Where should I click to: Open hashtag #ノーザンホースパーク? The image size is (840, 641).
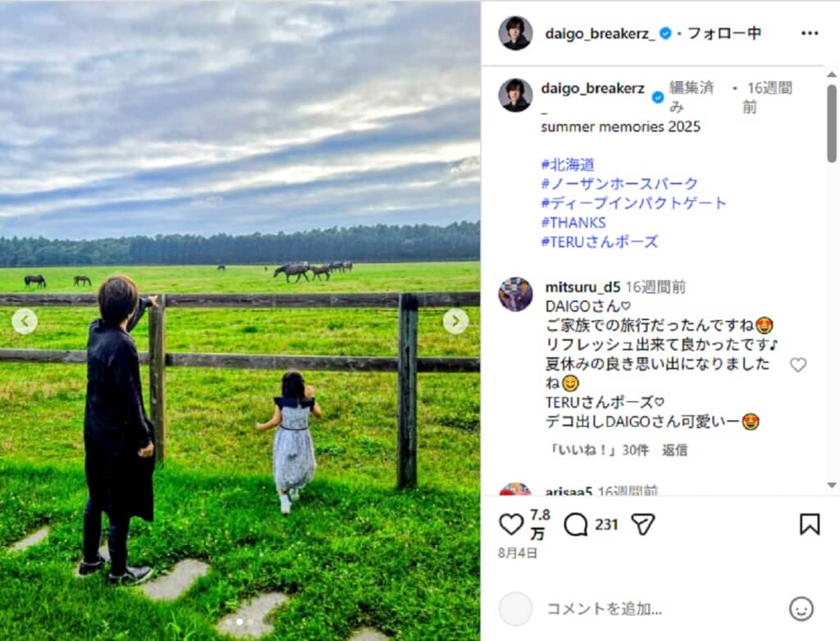[x=619, y=184]
